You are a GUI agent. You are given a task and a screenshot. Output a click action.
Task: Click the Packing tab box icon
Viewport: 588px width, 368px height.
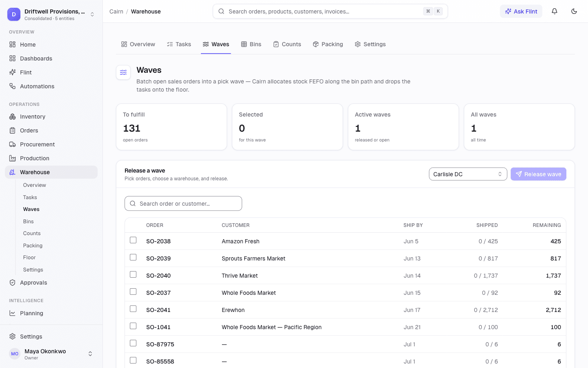pyautogui.click(x=316, y=44)
